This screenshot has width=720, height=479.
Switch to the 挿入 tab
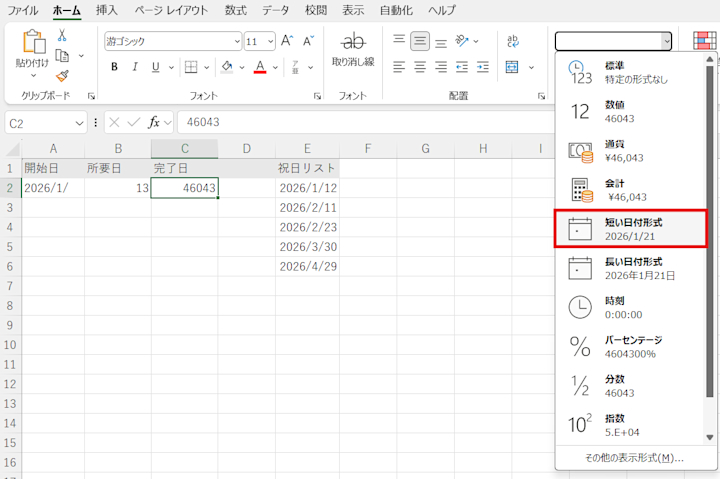pos(107,10)
